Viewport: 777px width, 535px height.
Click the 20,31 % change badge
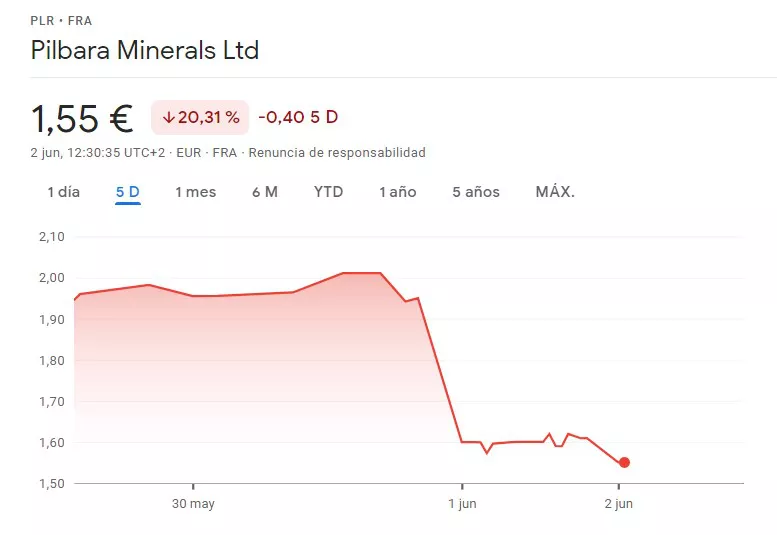pyautogui.click(x=200, y=118)
